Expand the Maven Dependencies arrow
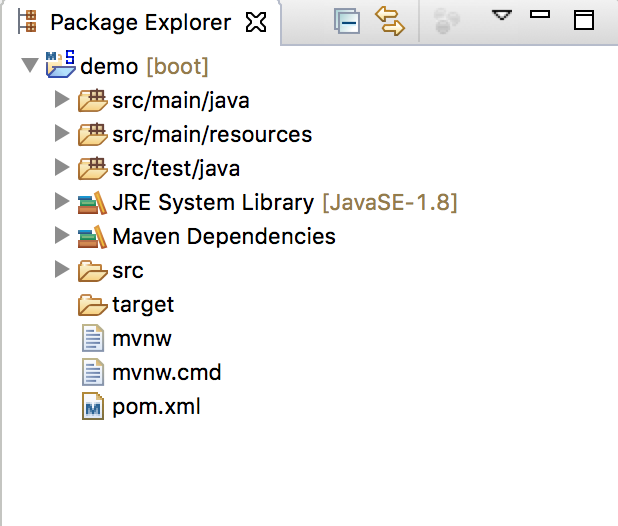Image resolution: width=618 pixels, height=526 pixels. [61, 236]
